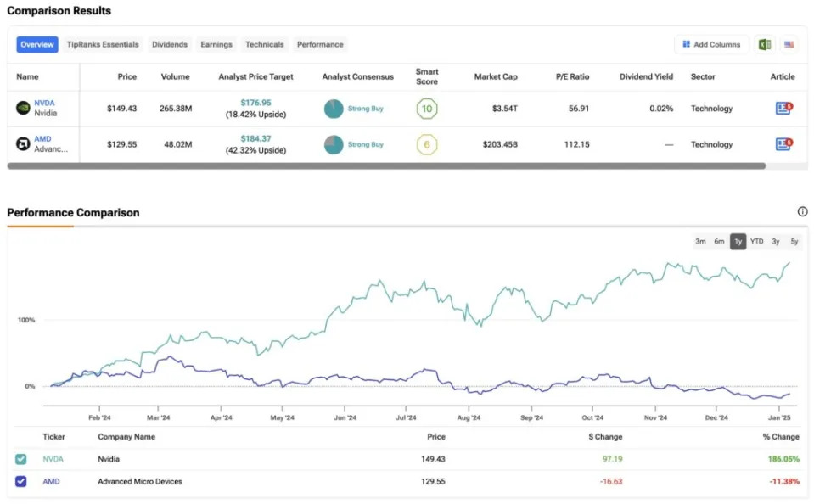Click the US flag market icon

tap(789, 45)
